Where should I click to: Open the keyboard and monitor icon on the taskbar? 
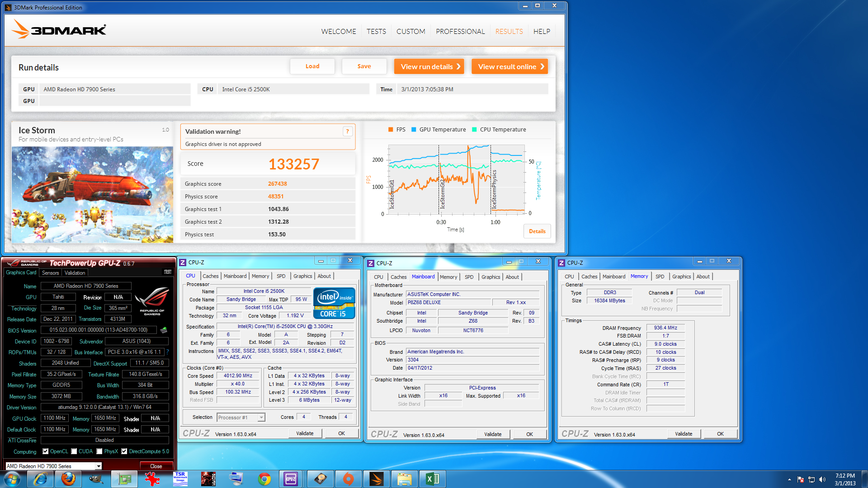tap(236, 479)
